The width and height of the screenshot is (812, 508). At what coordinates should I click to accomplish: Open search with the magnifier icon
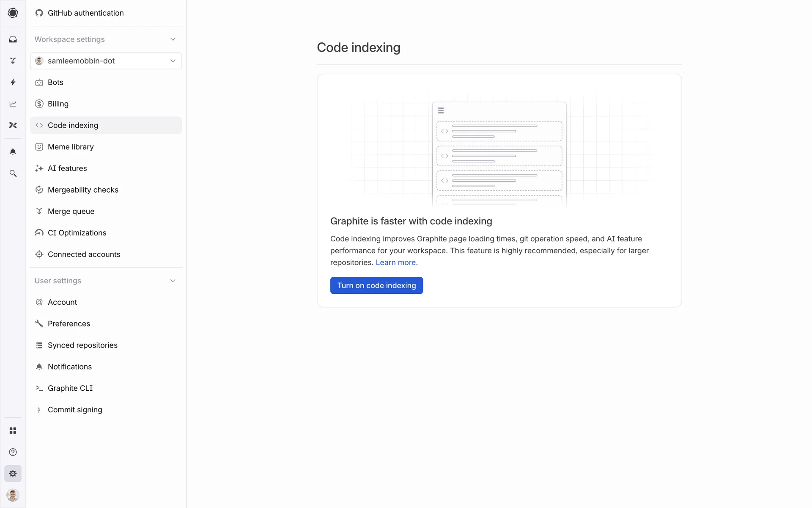pos(13,174)
